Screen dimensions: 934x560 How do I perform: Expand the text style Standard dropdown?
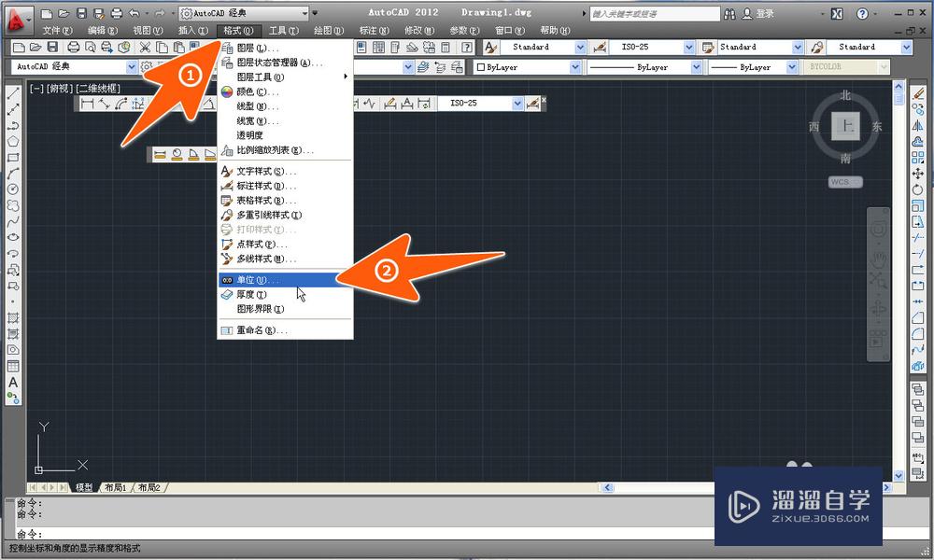click(580, 47)
